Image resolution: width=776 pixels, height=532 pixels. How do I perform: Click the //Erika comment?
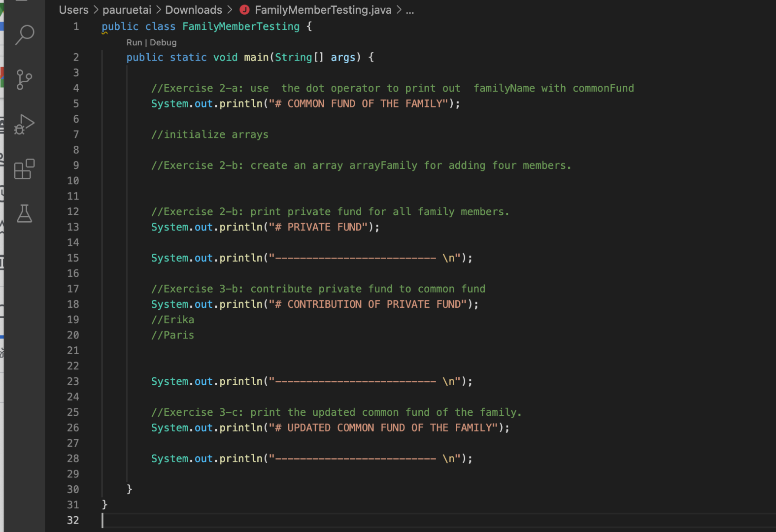173,320
